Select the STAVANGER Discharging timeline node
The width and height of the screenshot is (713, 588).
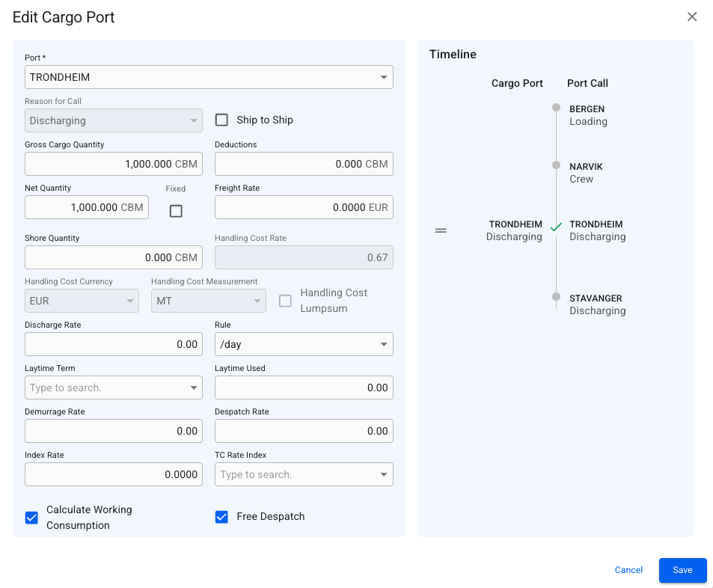click(x=556, y=297)
